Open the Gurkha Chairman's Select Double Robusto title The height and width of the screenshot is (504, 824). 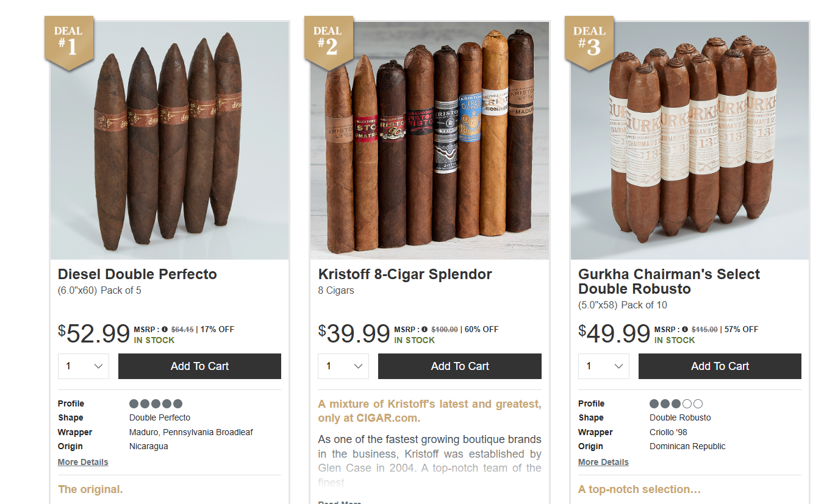(x=669, y=282)
